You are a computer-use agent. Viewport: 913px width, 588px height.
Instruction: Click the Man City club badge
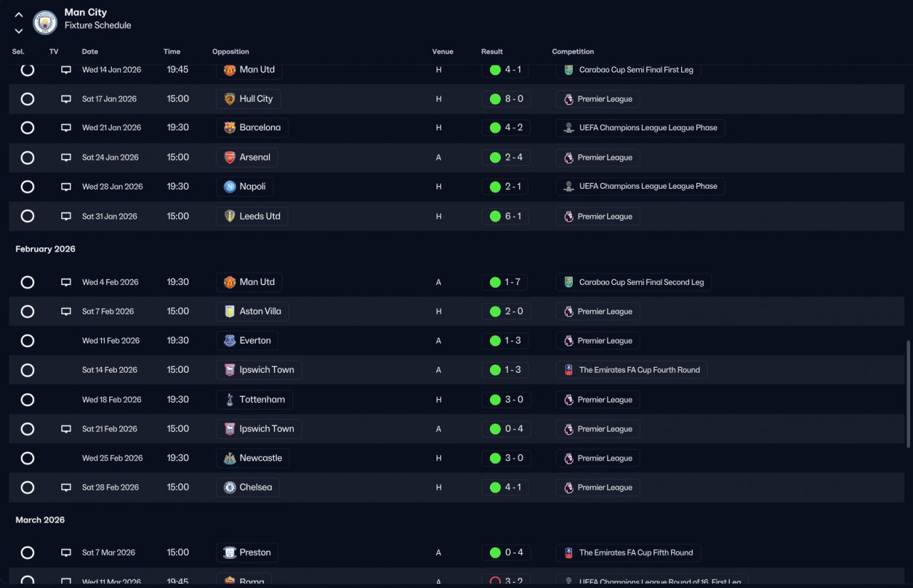tap(45, 22)
